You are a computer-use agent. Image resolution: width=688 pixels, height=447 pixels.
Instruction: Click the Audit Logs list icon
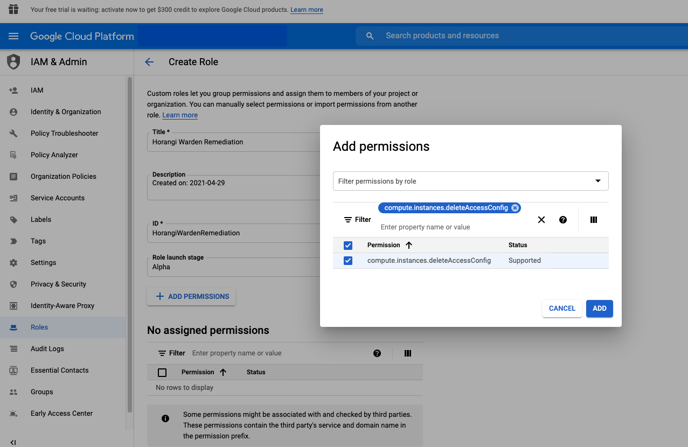pyautogui.click(x=14, y=349)
